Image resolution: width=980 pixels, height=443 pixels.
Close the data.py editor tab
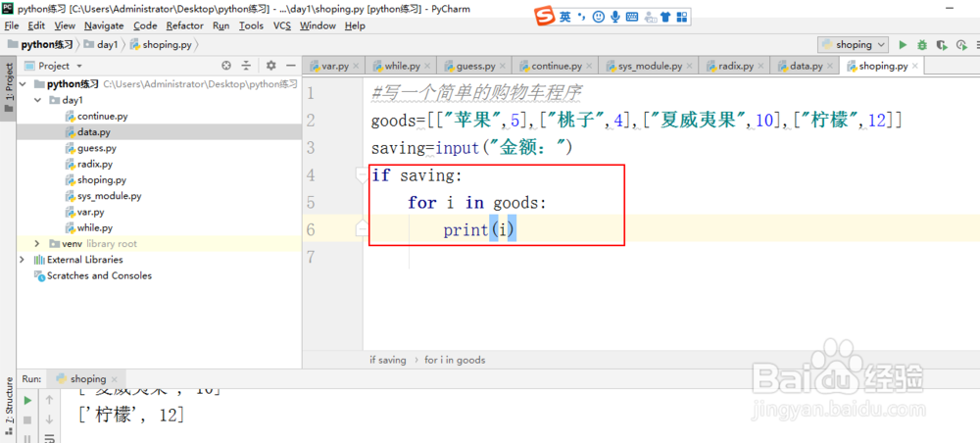pos(830,66)
